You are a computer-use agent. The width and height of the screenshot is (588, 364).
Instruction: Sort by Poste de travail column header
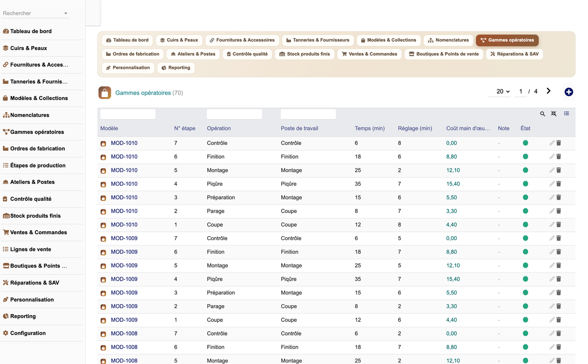(x=299, y=128)
